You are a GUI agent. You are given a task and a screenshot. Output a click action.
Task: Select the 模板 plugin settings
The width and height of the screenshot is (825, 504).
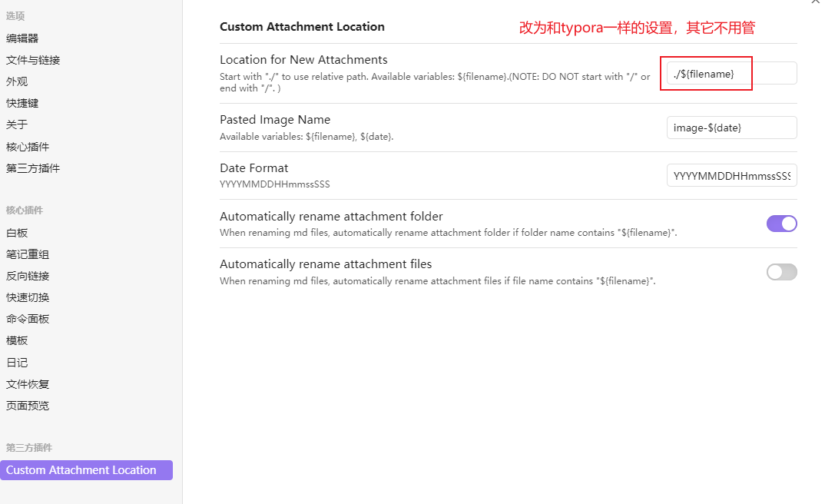click(17, 340)
